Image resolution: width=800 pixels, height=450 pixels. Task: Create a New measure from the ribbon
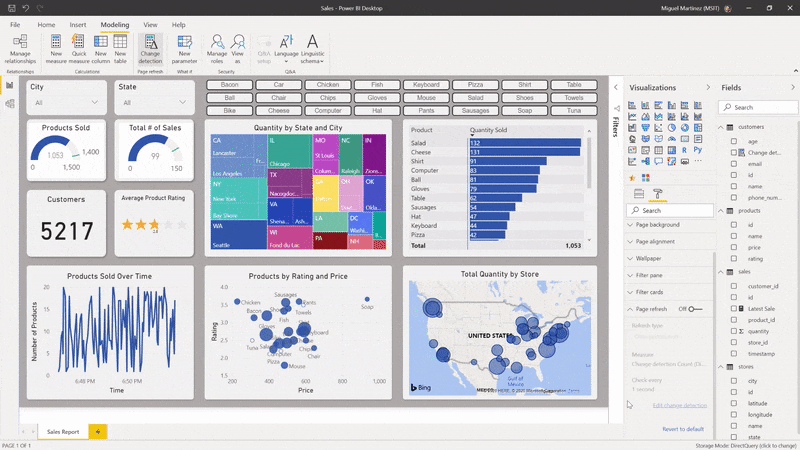click(x=55, y=47)
